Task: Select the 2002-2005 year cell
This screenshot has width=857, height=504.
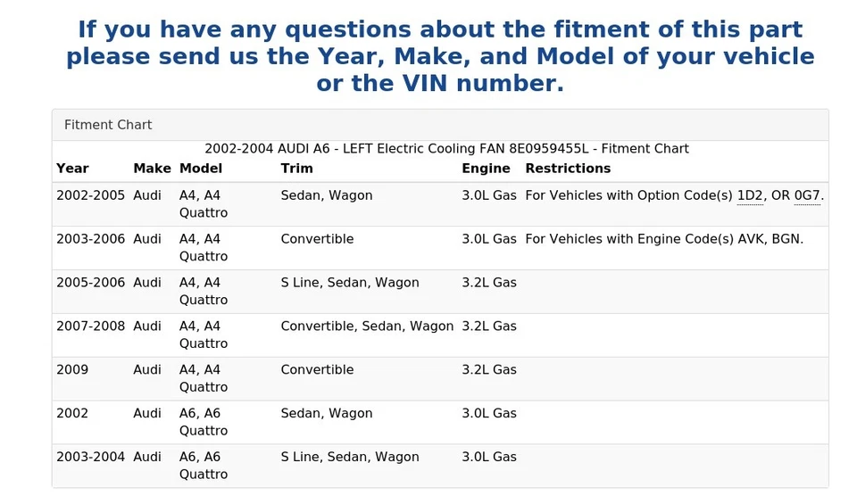Action: coord(90,195)
